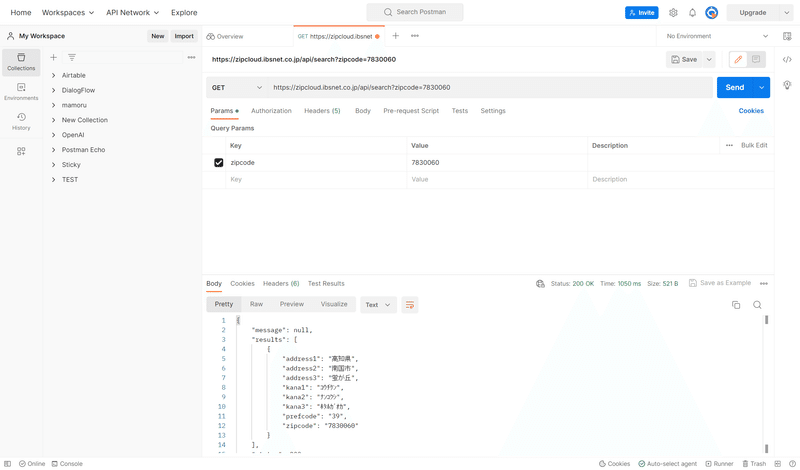Switch to the Pre-request Script tab
The height and width of the screenshot is (470, 800).
point(411,111)
